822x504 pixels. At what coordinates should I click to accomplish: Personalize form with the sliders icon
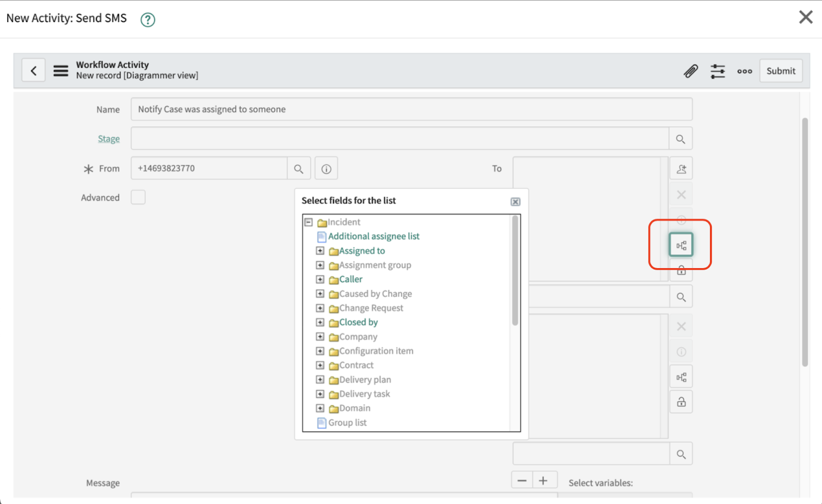718,71
